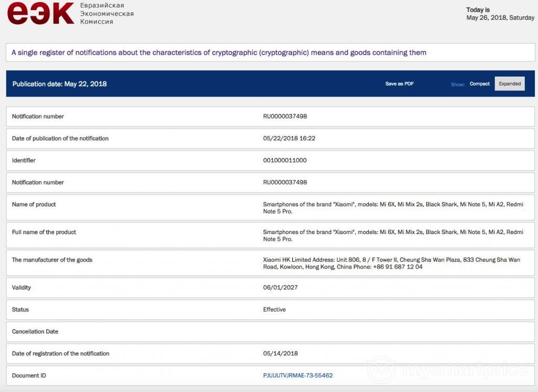The width and height of the screenshot is (538, 392).
Task: Click the Name of product label
Action: pos(34,204)
